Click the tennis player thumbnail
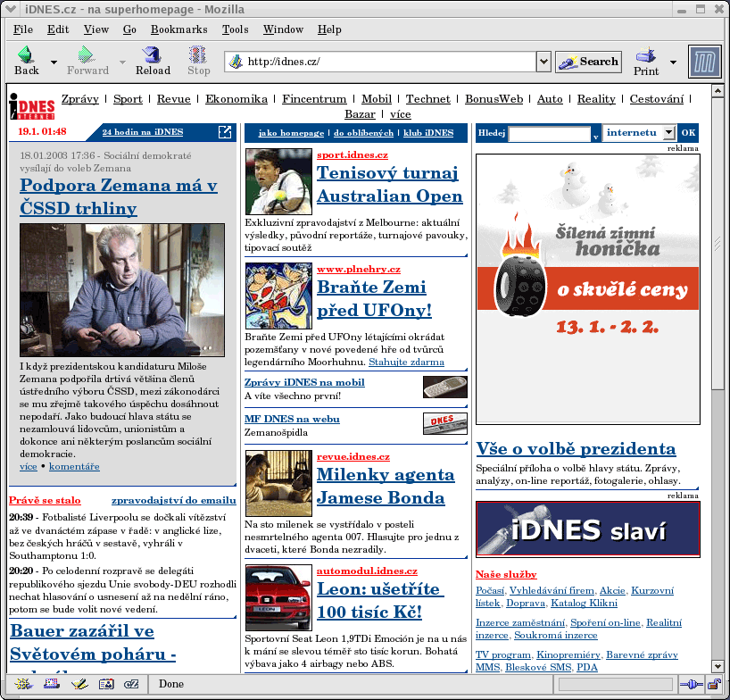 click(278, 181)
